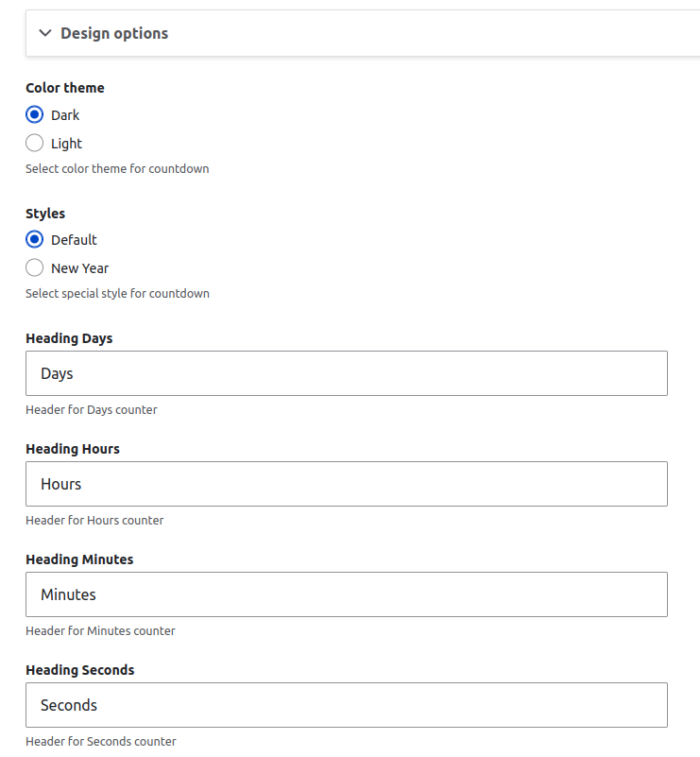
Task: Click the radio circle beside Light
Action: (33, 143)
